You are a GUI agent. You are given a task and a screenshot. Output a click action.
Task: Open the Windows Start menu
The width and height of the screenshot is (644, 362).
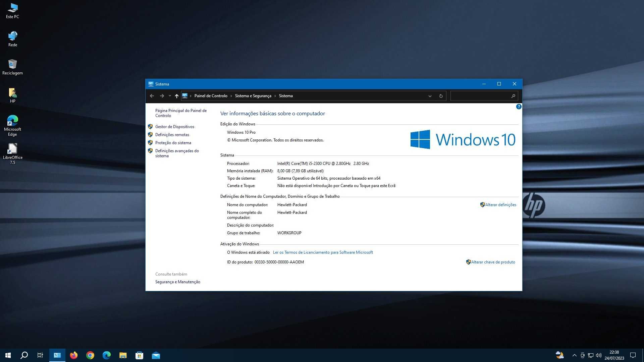pyautogui.click(x=8, y=355)
